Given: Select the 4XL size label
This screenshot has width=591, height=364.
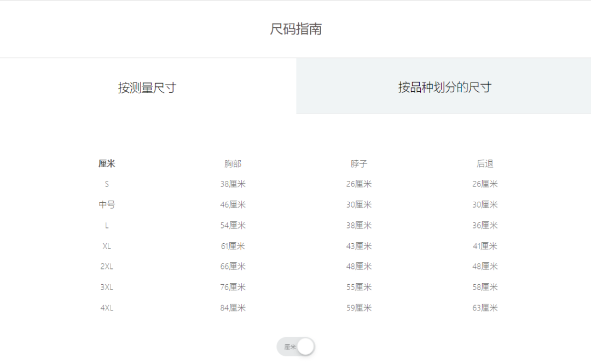Looking at the screenshot, I should (107, 308).
